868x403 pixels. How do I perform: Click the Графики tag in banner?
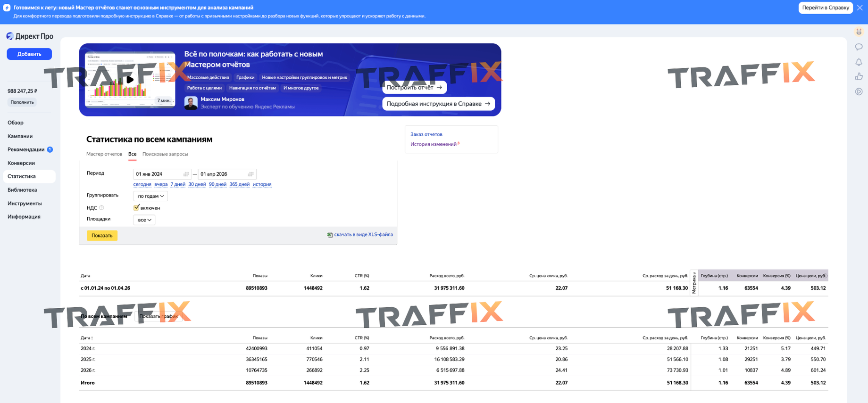point(245,77)
